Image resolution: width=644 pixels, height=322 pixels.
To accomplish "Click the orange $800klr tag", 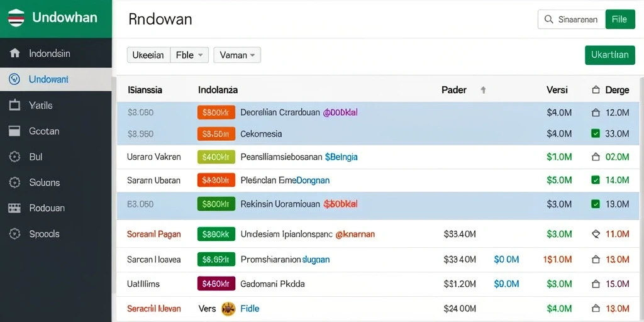I will 216,113.
